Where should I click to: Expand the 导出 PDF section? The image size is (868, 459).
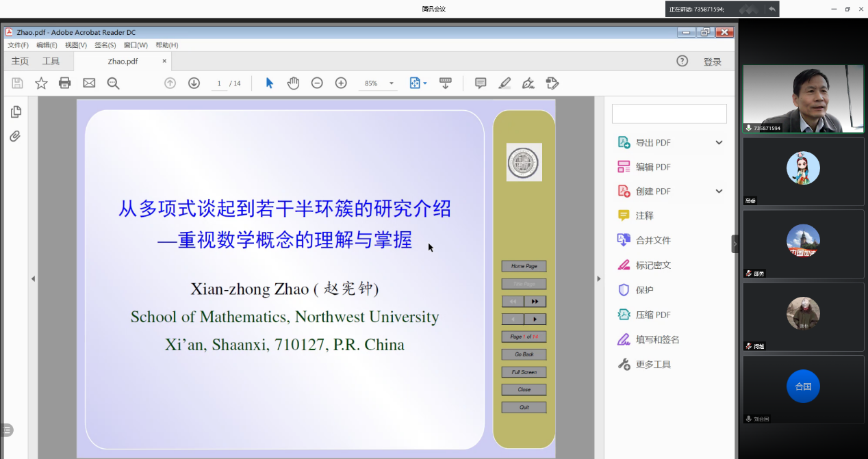719,142
